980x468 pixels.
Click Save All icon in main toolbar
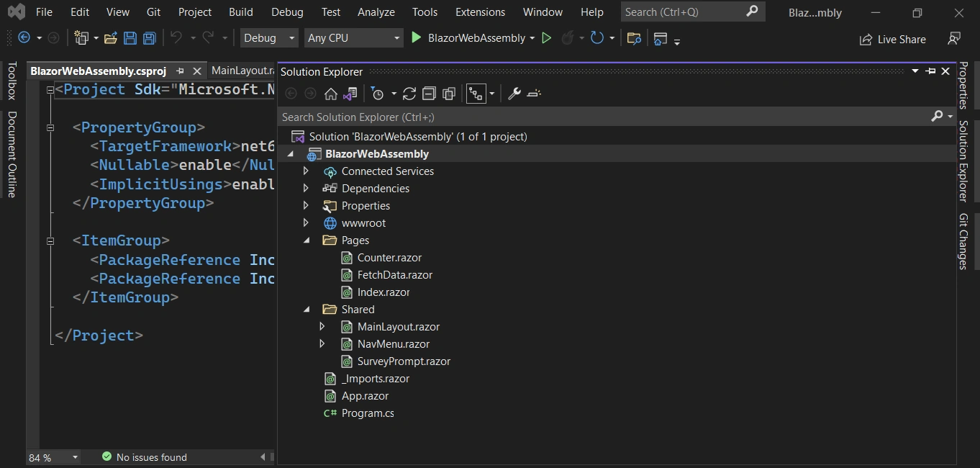pos(149,38)
